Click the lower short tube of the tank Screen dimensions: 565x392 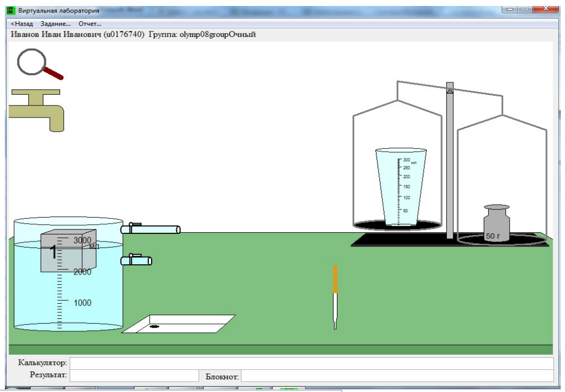(136, 259)
